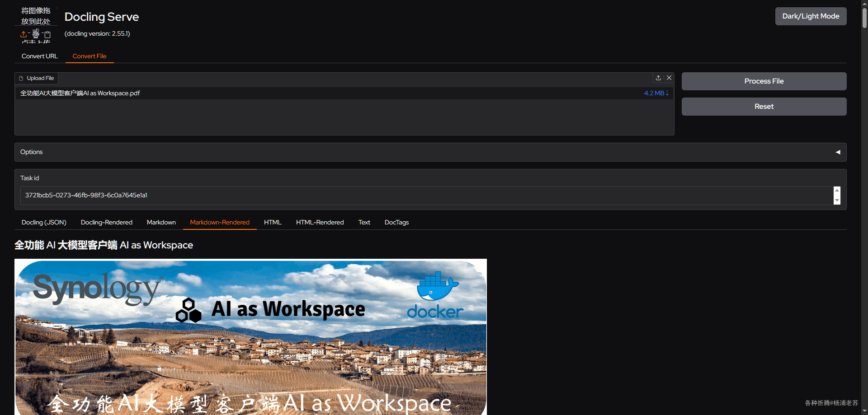Screen dimensions: 868x415
Task: Click the Upload File label with document icon
Action: pyautogui.click(x=37, y=78)
